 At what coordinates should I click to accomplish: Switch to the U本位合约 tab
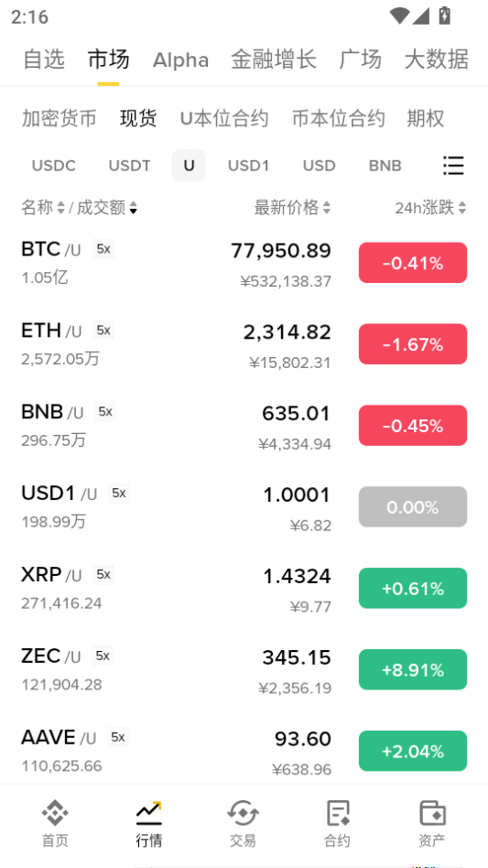click(x=224, y=118)
